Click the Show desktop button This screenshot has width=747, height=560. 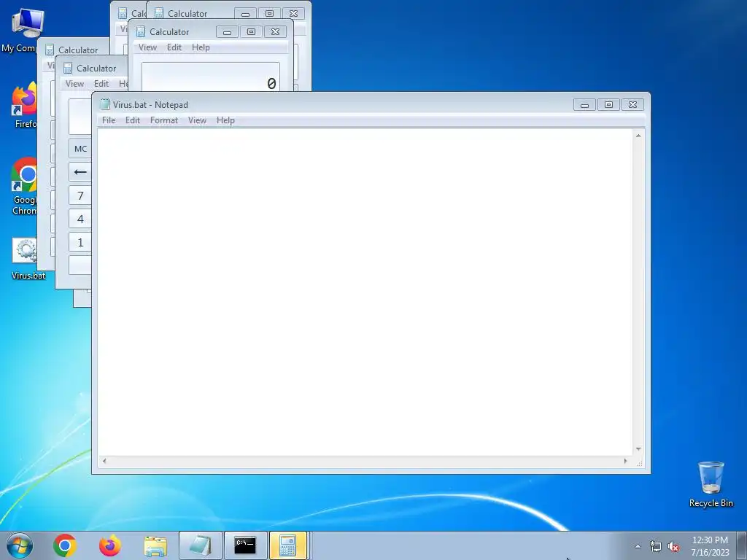742,545
